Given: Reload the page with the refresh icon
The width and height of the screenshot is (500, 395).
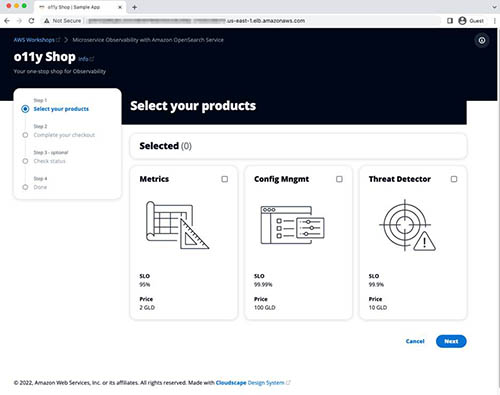Looking at the screenshot, I should point(31,21).
